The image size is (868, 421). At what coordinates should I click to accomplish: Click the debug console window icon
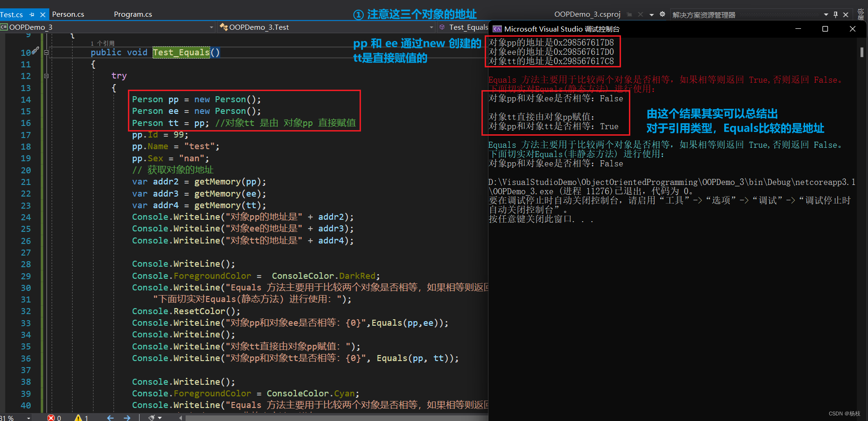coord(497,29)
